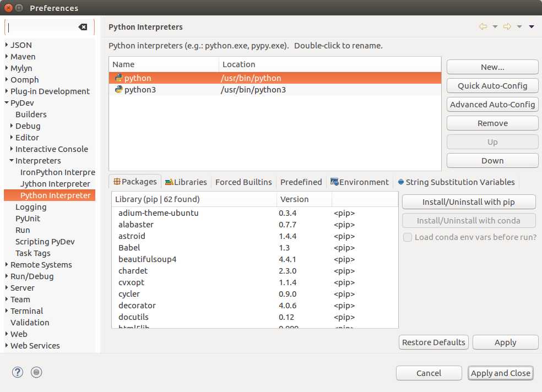
Task: Collapse the Interpreters tree node
Action: (12, 160)
